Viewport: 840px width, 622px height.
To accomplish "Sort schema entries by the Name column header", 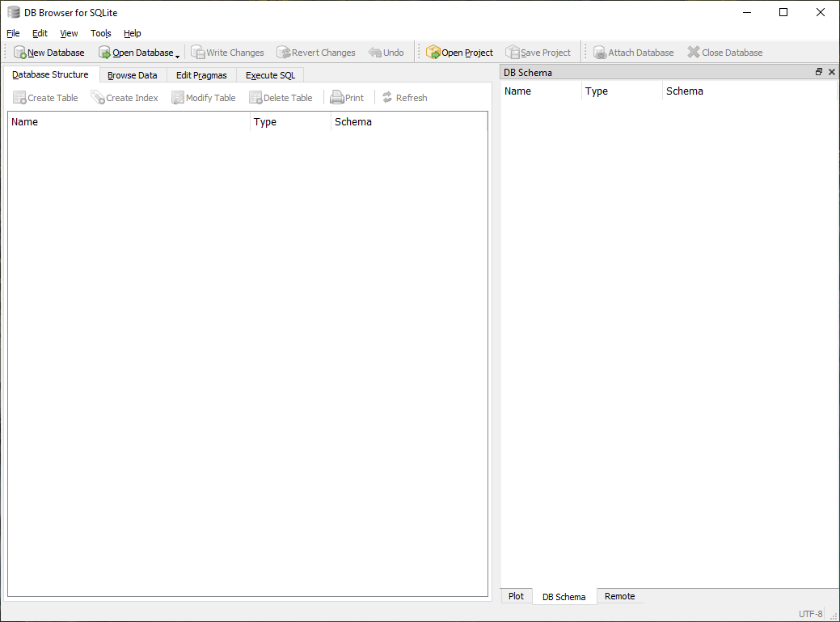I will click(x=540, y=91).
